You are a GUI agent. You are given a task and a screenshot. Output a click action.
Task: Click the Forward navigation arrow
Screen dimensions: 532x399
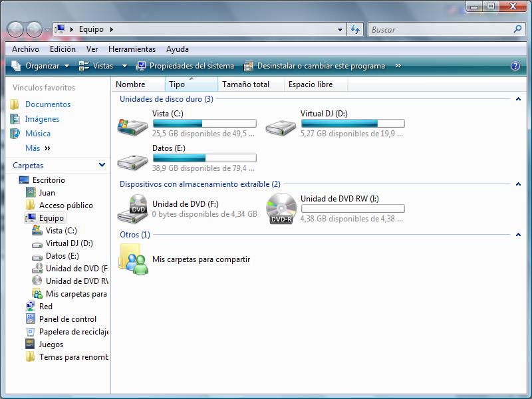pos(35,29)
